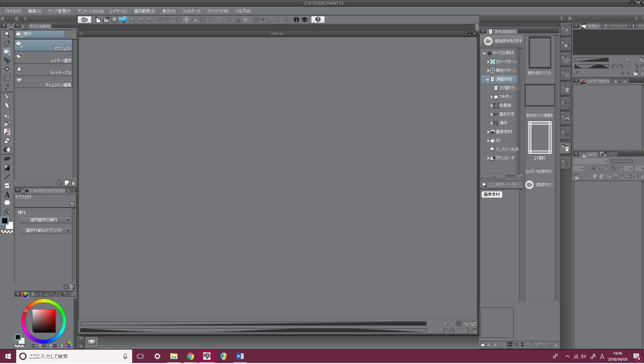
Task: Select the Eyedropper tool in the toolbox
Action: click(x=7, y=87)
